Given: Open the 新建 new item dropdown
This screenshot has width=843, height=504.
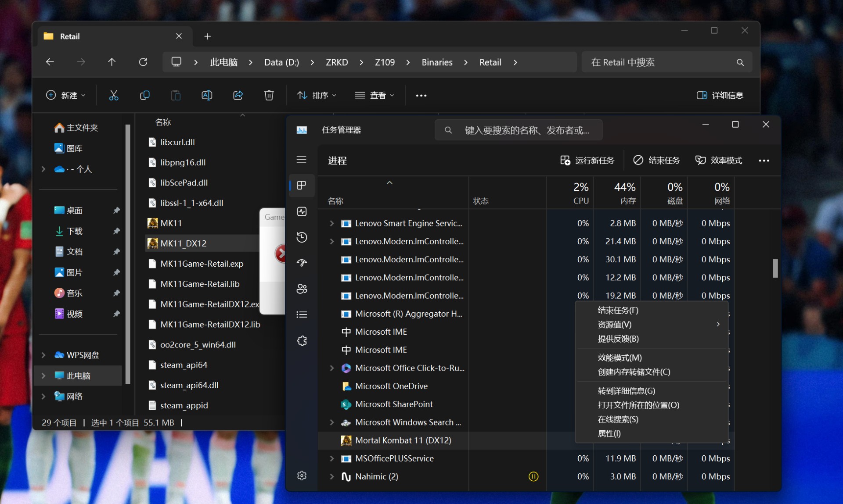Looking at the screenshot, I should coord(66,95).
